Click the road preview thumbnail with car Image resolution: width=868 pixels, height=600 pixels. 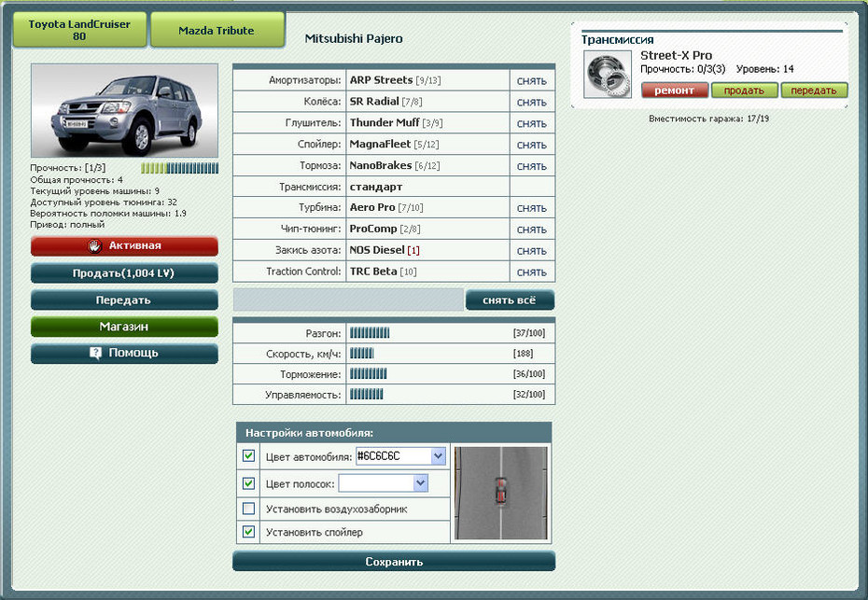500,494
